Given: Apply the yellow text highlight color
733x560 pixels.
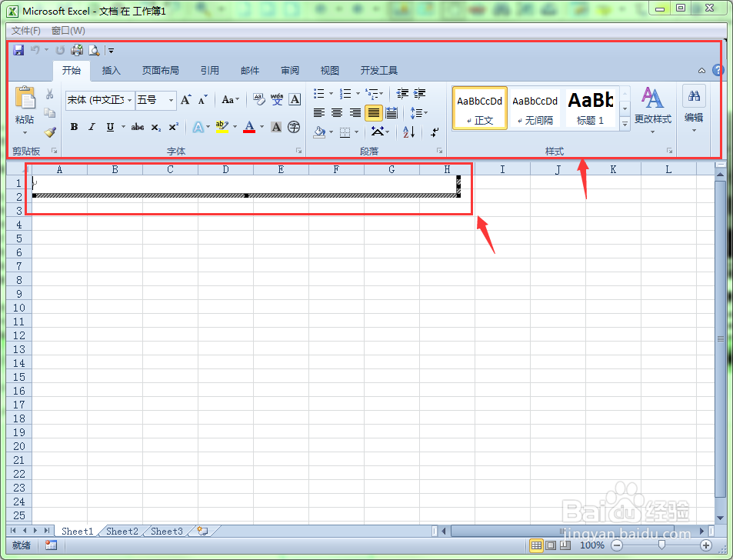Looking at the screenshot, I should pyautogui.click(x=222, y=127).
